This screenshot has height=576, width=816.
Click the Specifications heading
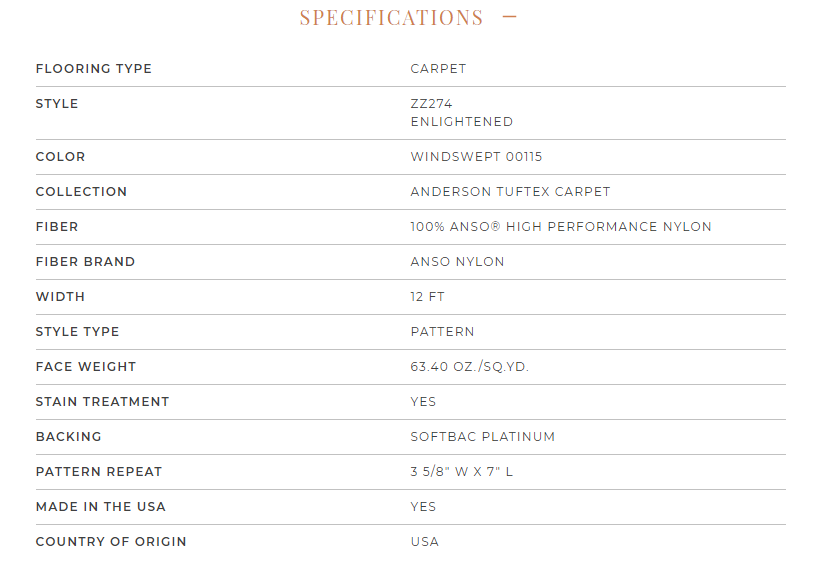tap(391, 18)
